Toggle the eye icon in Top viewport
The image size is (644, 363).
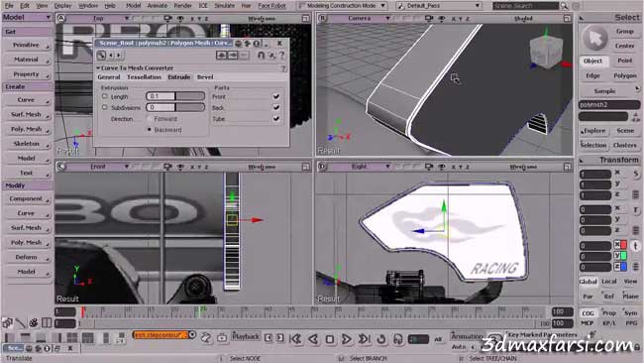pyautogui.click(x=180, y=18)
